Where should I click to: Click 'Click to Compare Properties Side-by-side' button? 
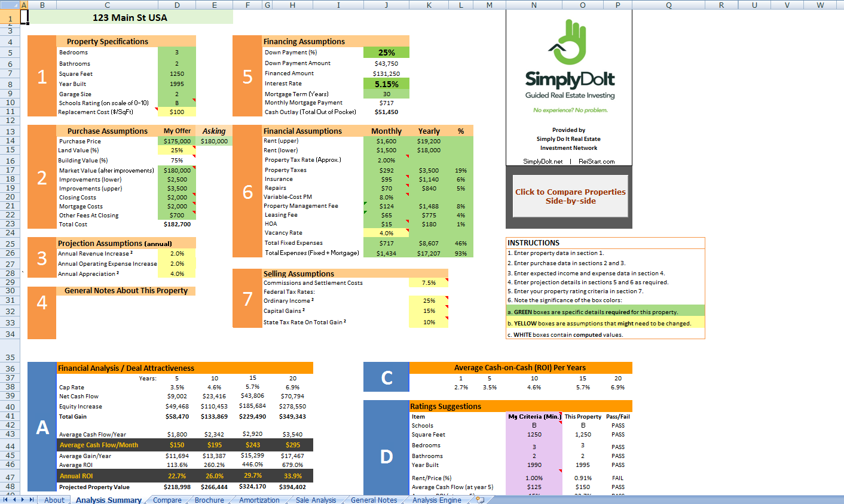click(570, 196)
